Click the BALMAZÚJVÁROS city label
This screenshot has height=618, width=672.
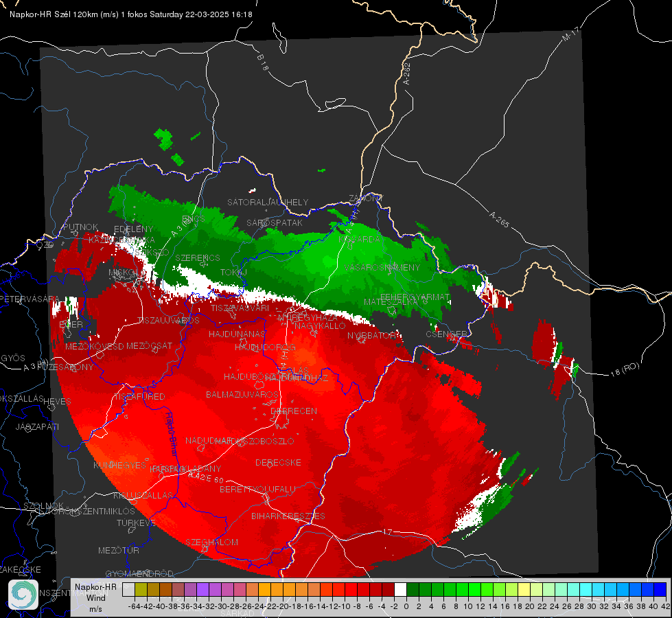(242, 395)
